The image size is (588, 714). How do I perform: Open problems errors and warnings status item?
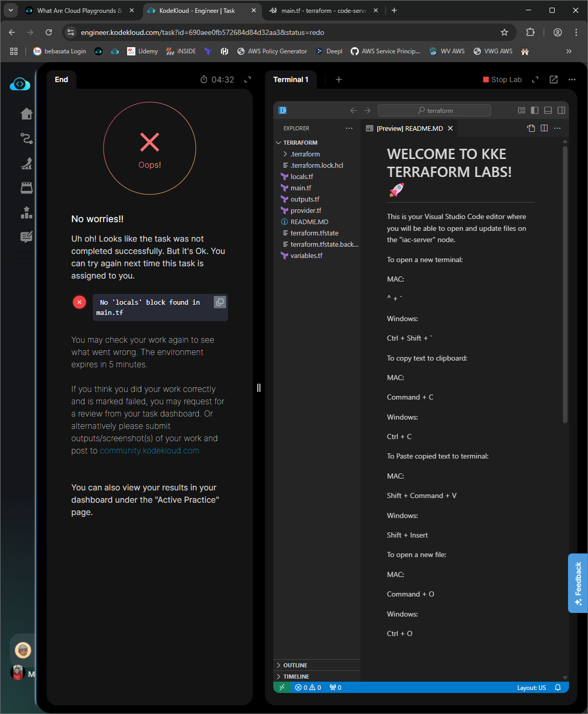(x=308, y=687)
